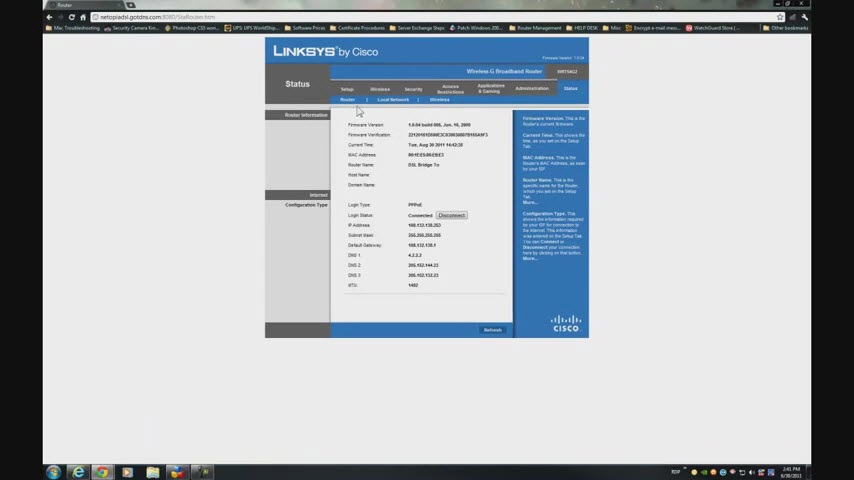
Task: Launch Internet Explorer from the taskbar
Action: tap(78, 472)
